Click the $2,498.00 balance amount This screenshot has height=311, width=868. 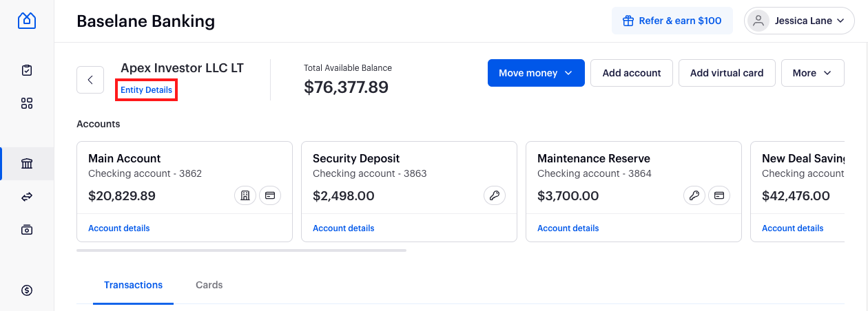coord(344,196)
